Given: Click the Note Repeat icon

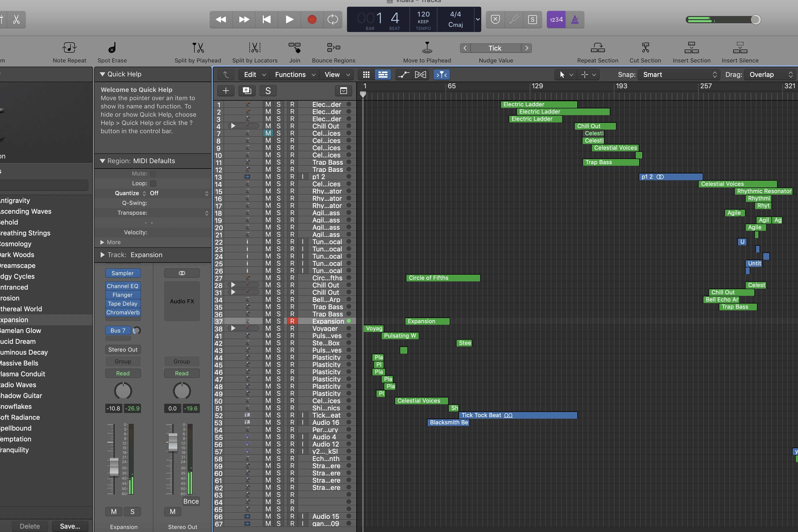Looking at the screenshot, I should pyautogui.click(x=69, y=48).
